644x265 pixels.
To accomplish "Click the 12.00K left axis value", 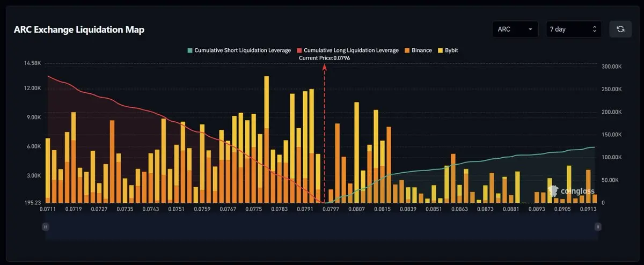I will pos(32,88).
